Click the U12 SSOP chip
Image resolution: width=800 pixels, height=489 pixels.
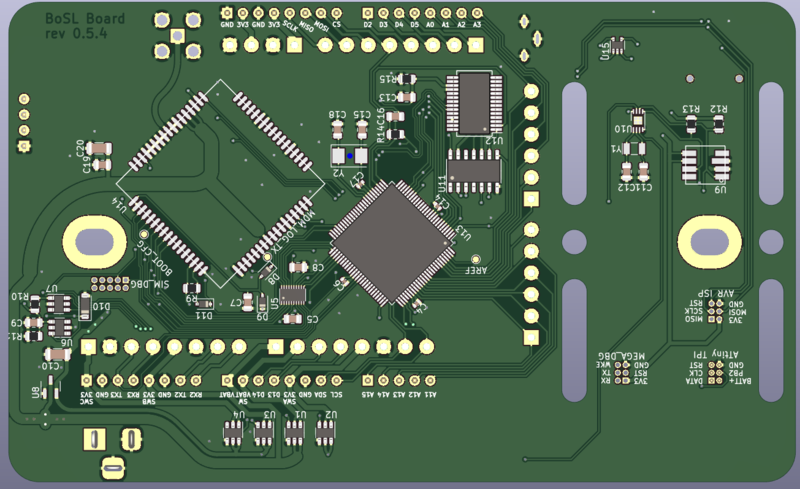click(474, 103)
